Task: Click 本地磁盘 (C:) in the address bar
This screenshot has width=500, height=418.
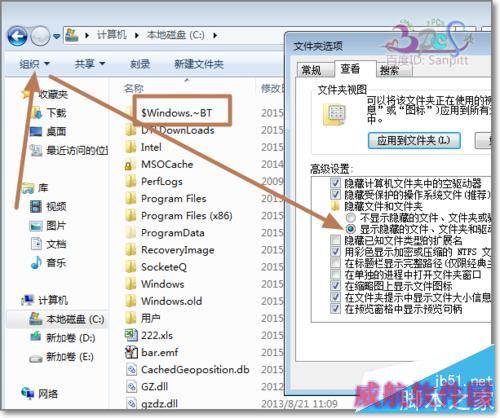Action: [176, 35]
